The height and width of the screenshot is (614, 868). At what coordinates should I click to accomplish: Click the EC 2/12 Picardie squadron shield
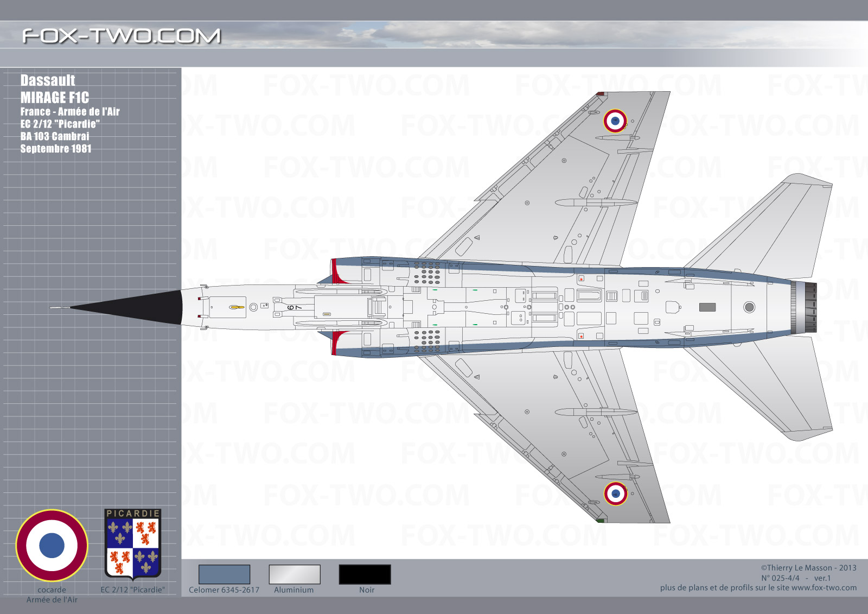132,545
